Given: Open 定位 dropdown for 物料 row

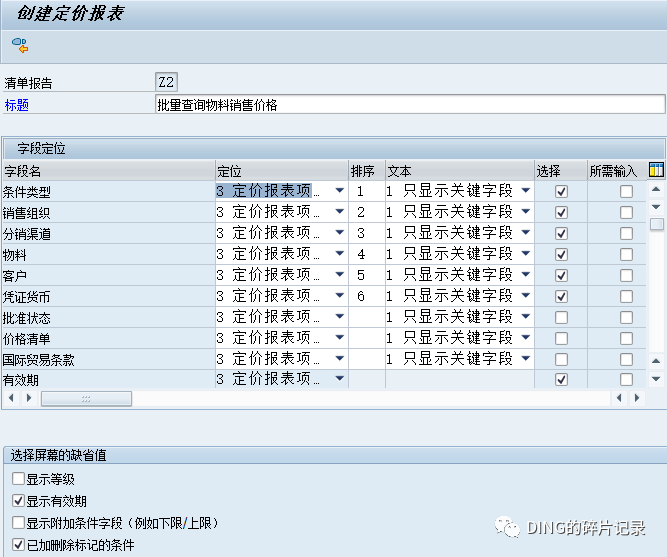Looking at the screenshot, I should pyautogui.click(x=339, y=254).
